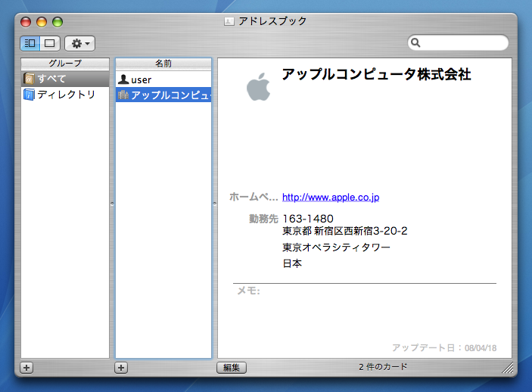The image size is (532, 392).
Task: Select the user contact
Action: [x=163, y=79]
